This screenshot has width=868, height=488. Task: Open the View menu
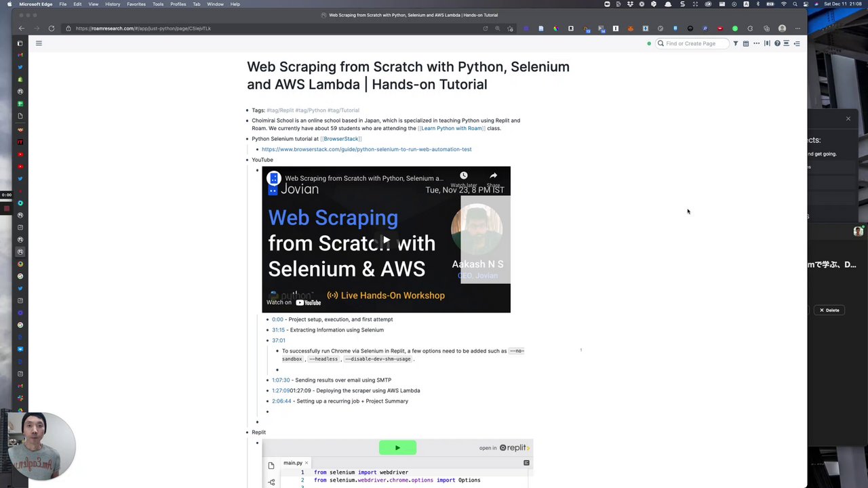94,4
